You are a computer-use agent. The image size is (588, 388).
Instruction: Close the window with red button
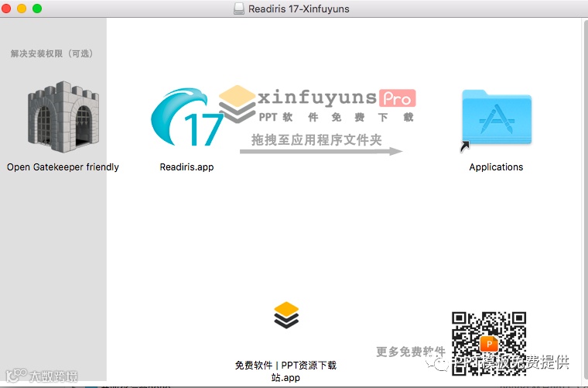click(6, 9)
